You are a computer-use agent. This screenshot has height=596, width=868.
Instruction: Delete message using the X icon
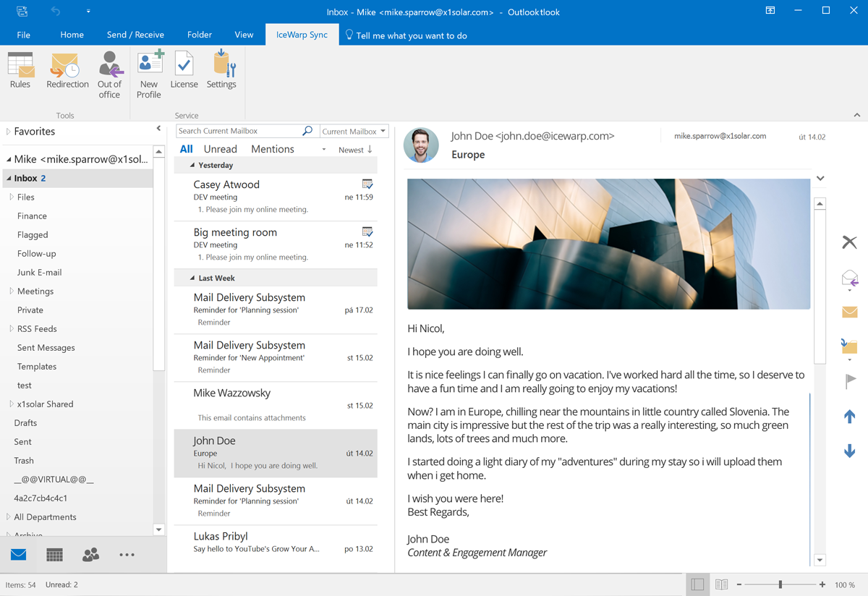click(x=849, y=242)
